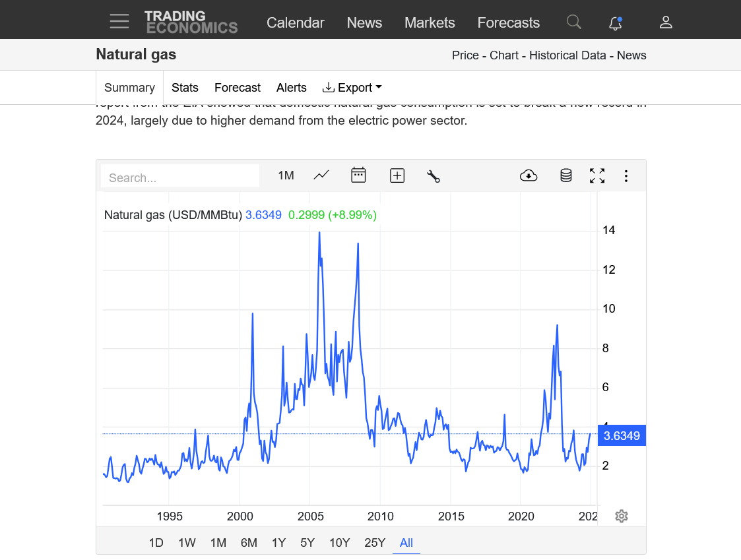741x560 pixels.
Task: Select the 5Y time range
Action: pyautogui.click(x=307, y=543)
